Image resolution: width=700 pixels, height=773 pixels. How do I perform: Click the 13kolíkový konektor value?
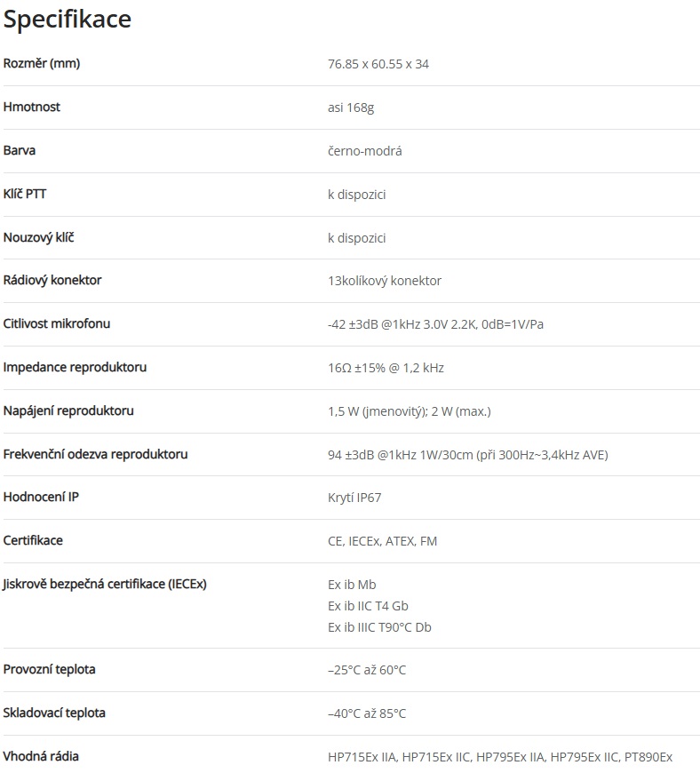coord(384,281)
